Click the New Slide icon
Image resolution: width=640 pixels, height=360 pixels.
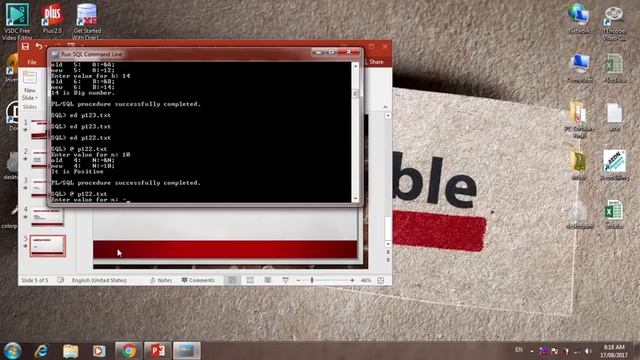29,78
